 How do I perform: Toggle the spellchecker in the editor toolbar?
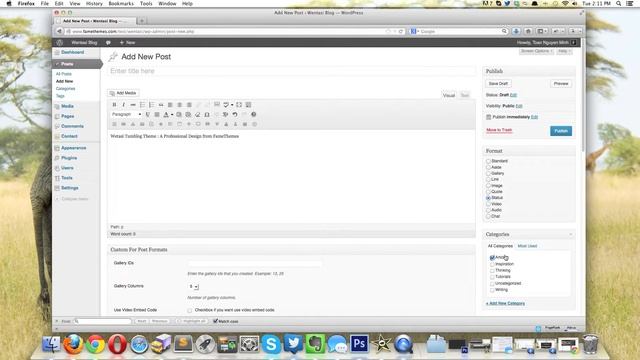(x=226, y=105)
